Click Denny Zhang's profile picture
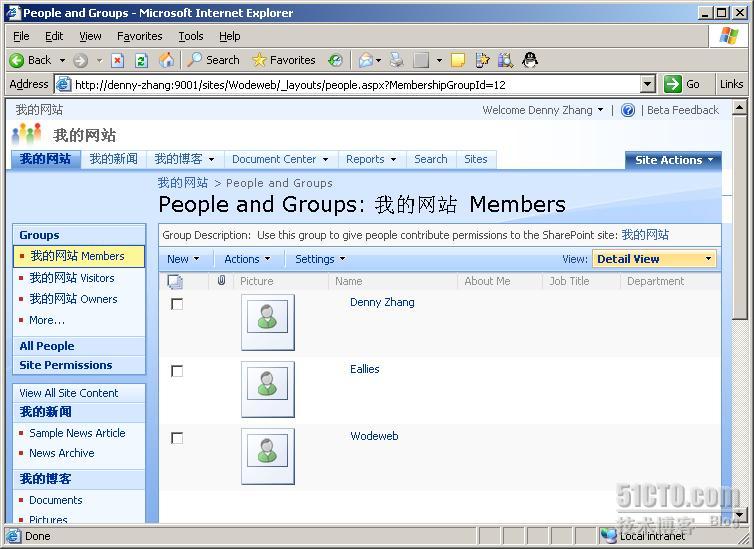The image size is (754, 549). click(x=267, y=322)
